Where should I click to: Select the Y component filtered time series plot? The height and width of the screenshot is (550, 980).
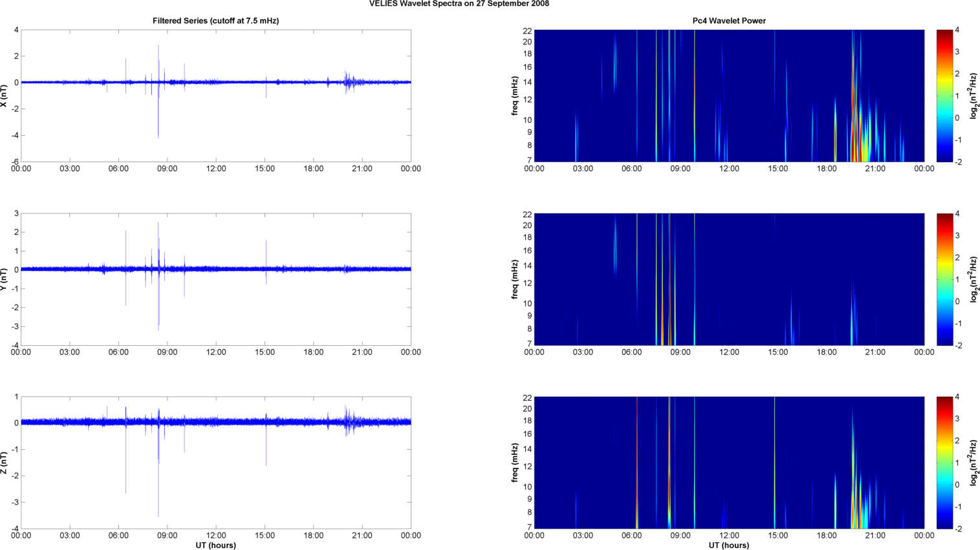coord(215,279)
